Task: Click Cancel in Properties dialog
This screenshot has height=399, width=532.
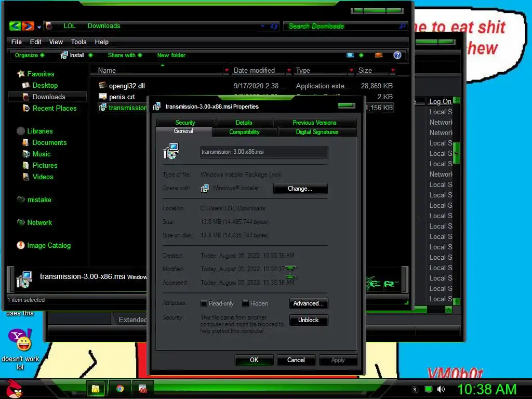Action: pyautogui.click(x=296, y=360)
